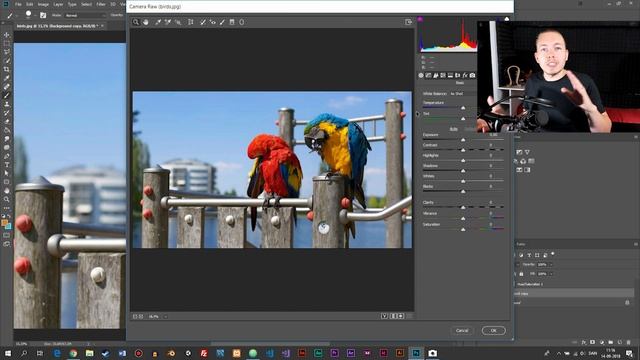Select the Camera Raw Hand tool
Screen dimensions: 640x360
[x=146, y=22]
